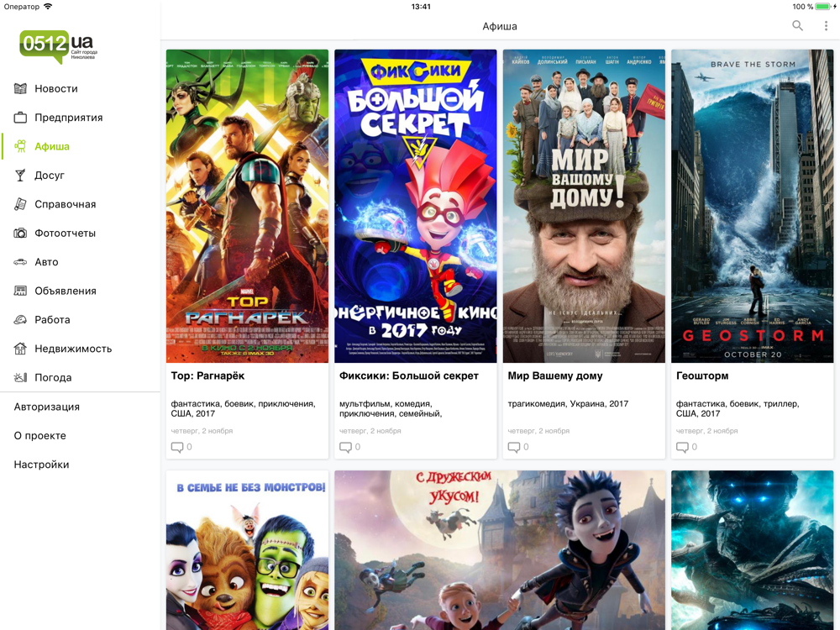Open the О проекте page
Image resolution: width=840 pixels, height=630 pixels.
[40, 435]
